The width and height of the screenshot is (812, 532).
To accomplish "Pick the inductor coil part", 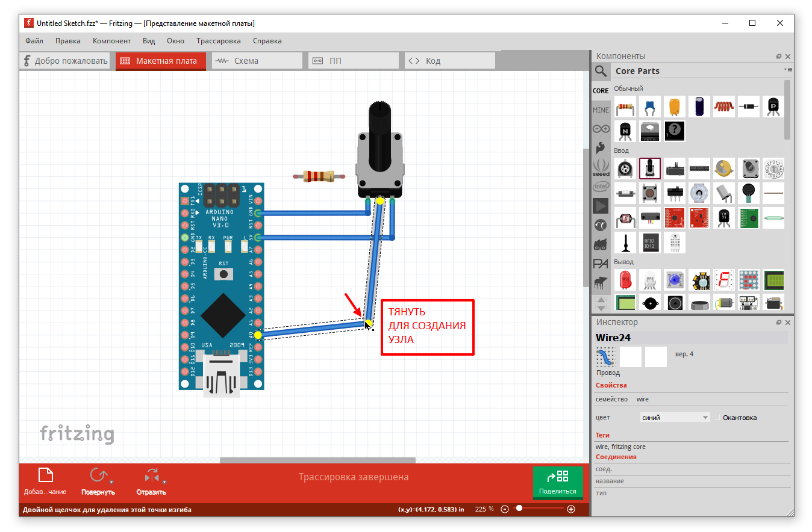I will click(724, 107).
